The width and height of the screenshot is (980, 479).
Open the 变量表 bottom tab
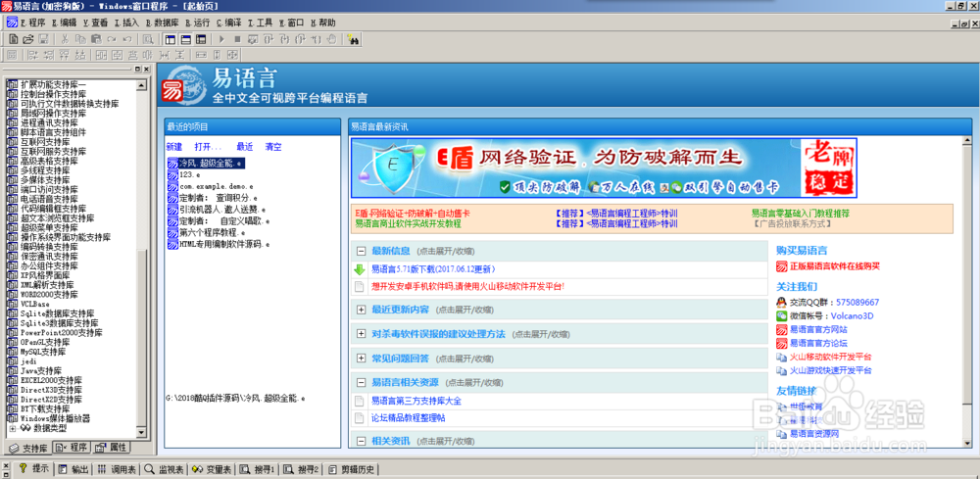[212, 469]
